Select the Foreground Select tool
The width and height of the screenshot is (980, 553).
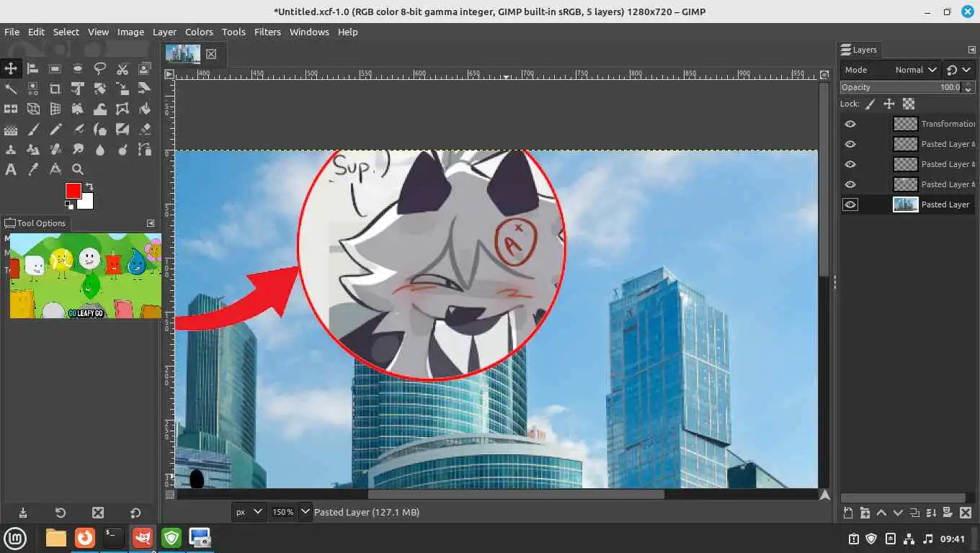pos(145,68)
